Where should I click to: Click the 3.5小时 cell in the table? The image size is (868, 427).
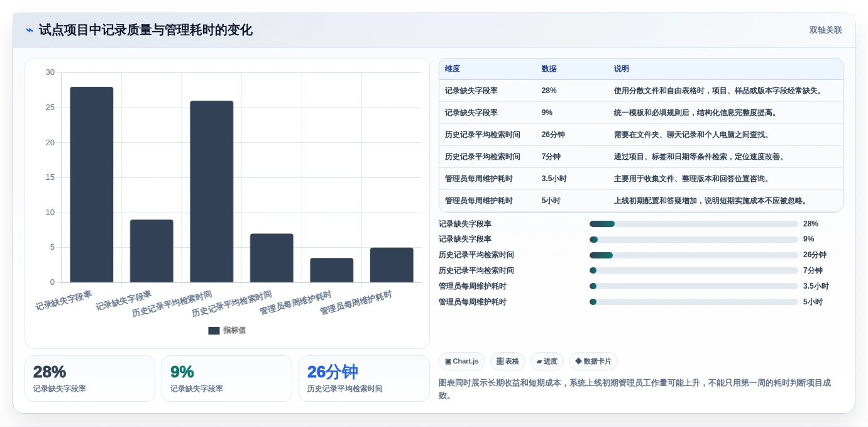click(554, 179)
